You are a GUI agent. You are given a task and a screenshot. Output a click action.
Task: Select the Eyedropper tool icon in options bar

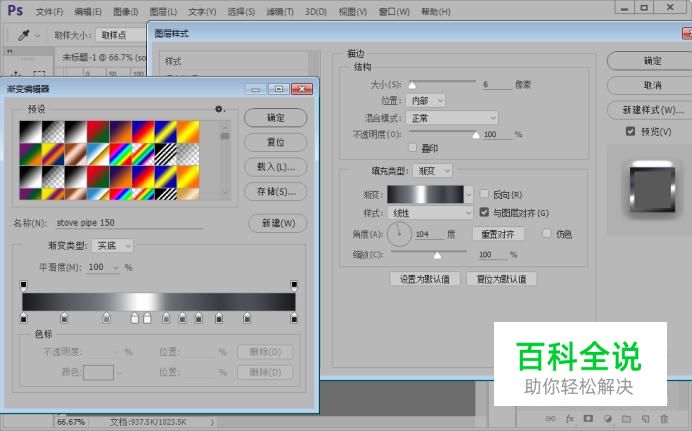click(23, 35)
